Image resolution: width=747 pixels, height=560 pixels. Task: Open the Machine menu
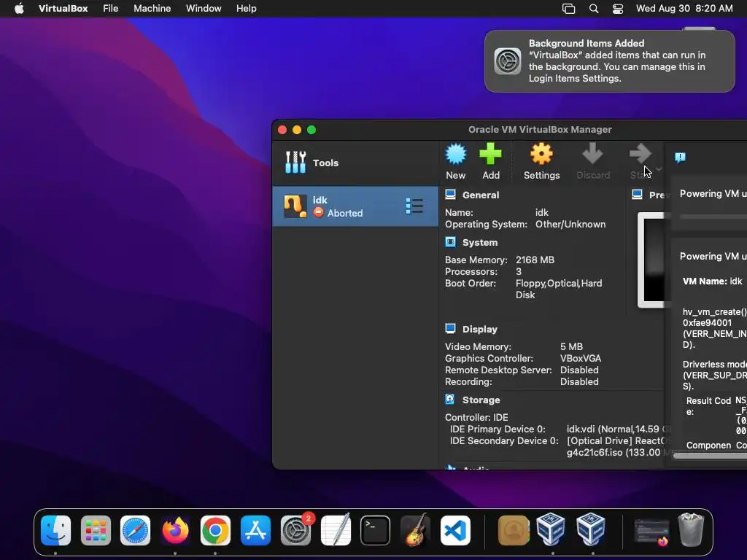pos(152,9)
